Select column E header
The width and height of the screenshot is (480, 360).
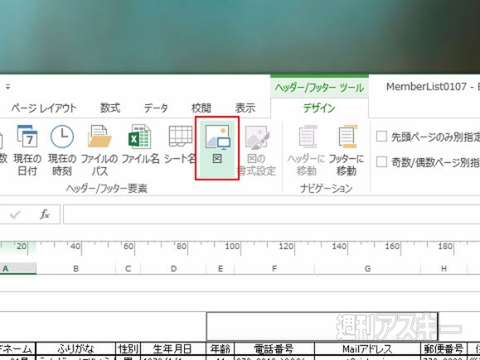point(220,268)
